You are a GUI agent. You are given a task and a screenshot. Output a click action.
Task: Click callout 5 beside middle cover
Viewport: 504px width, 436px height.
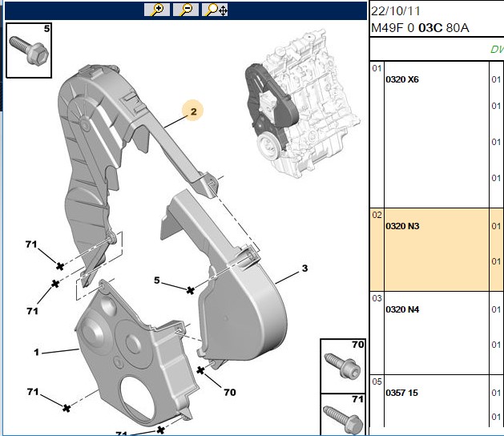157,281
